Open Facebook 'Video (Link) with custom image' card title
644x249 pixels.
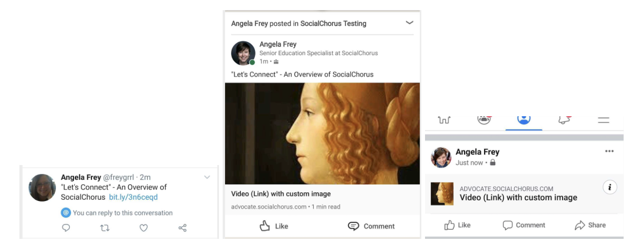[518, 198]
